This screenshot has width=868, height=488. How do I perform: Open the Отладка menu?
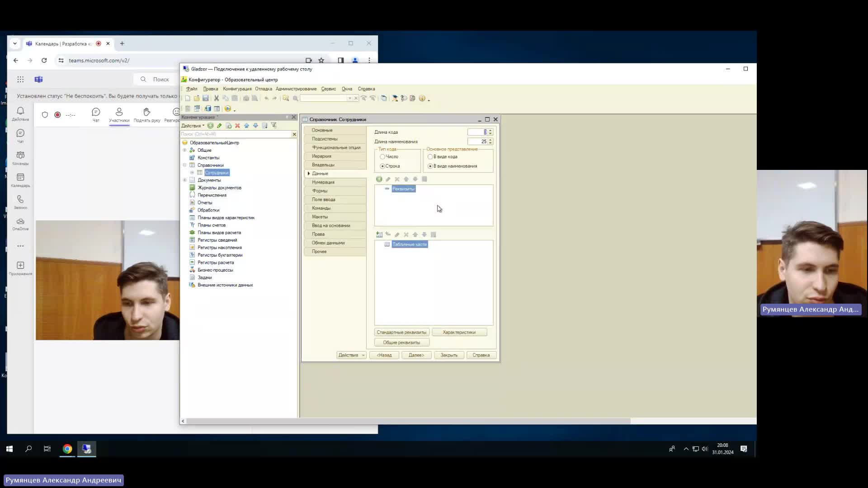pyautogui.click(x=264, y=89)
